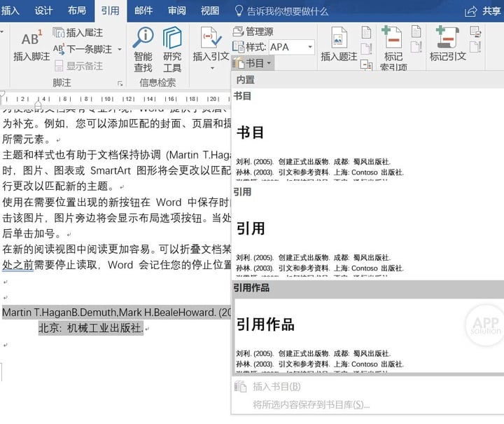Click Insert Caption (插入题注) icon
504x424 pixels.
339,38
